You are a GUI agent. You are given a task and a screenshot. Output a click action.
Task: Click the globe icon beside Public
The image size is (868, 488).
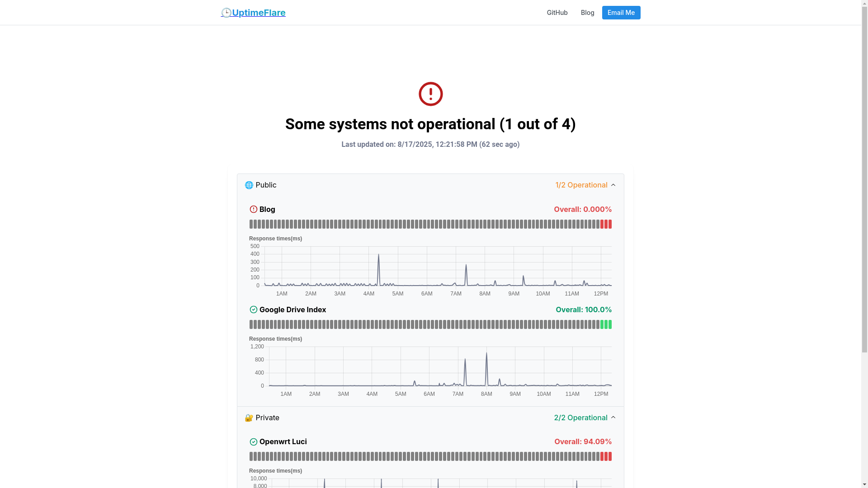[249, 185]
